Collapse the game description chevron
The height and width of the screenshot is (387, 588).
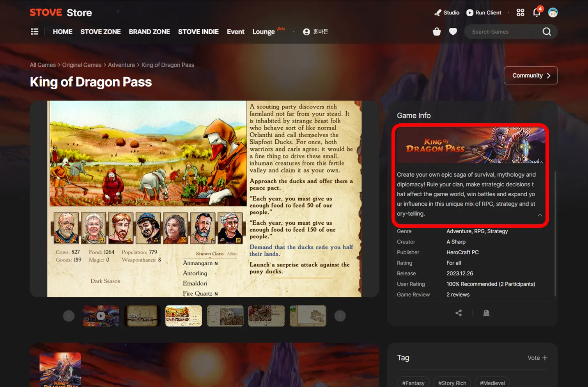coord(540,215)
